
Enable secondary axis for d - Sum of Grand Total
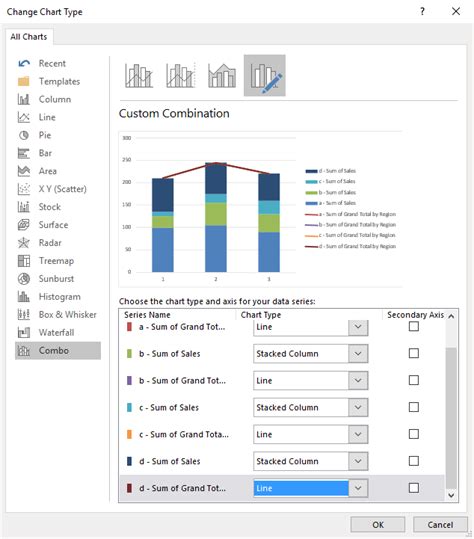tap(414, 487)
